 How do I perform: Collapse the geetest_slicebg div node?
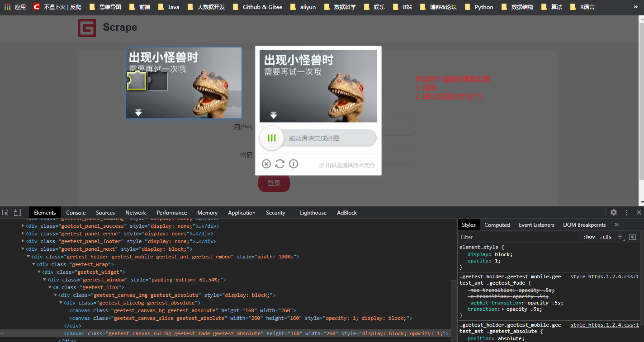pos(61,303)
